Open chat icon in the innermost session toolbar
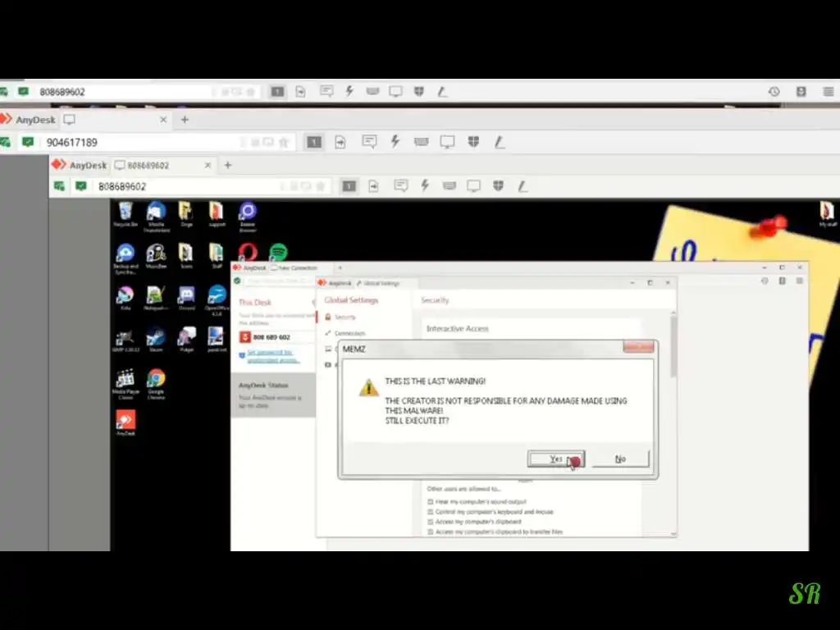The width and height of the screenshot is (840, 630). pyautogui.click(x=400, y=186)
